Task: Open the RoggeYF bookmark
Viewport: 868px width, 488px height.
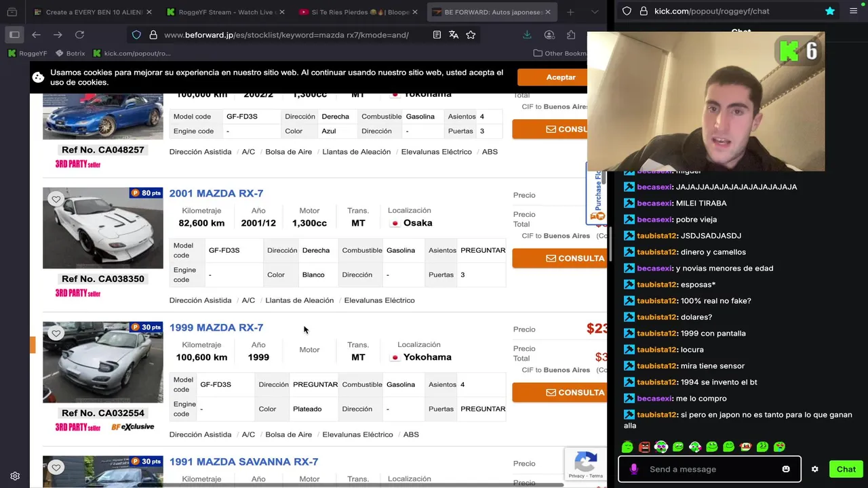Action: tap(27, 53)
